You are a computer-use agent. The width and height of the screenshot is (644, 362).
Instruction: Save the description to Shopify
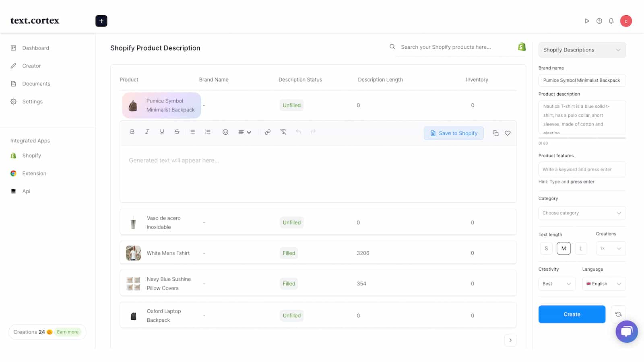coord(454,133)
